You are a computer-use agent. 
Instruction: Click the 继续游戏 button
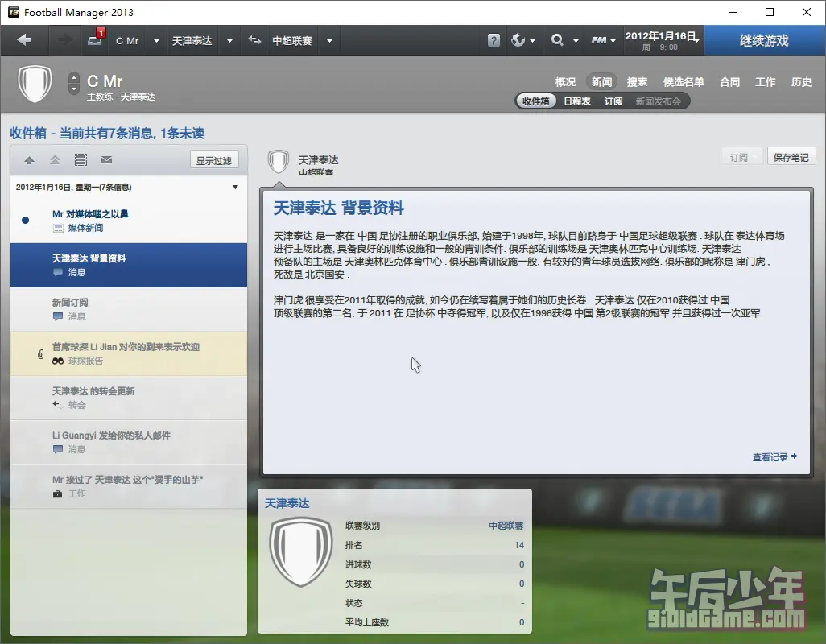click(x=764, y=40)
